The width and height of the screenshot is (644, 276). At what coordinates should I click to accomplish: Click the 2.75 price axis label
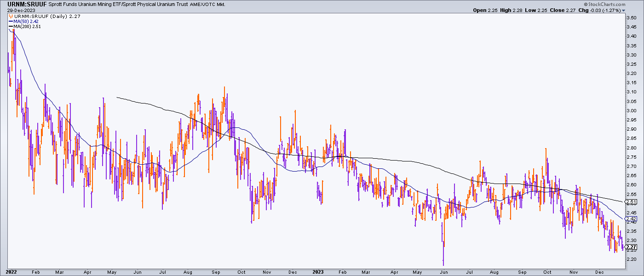[x=632, y=157]
